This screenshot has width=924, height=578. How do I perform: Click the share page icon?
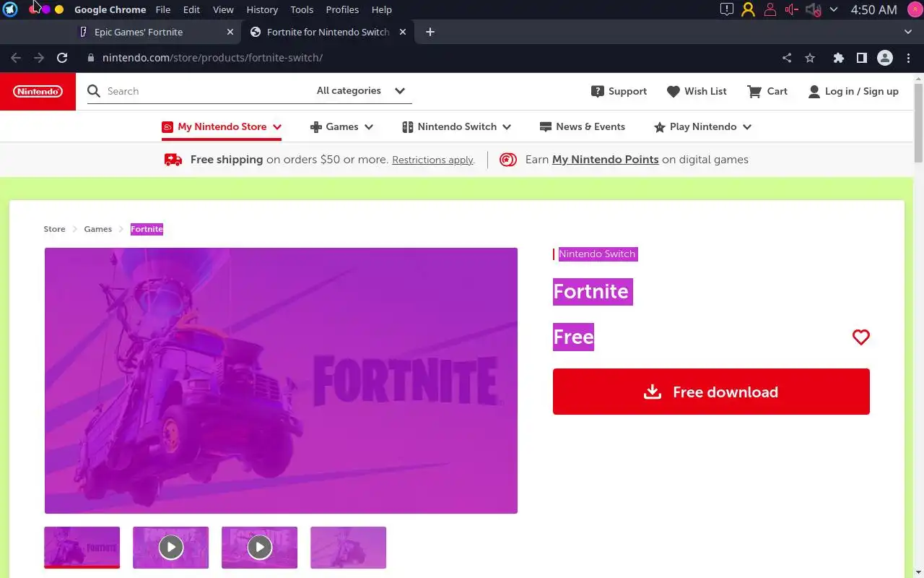pyautogui.click(x=787, y=58)
